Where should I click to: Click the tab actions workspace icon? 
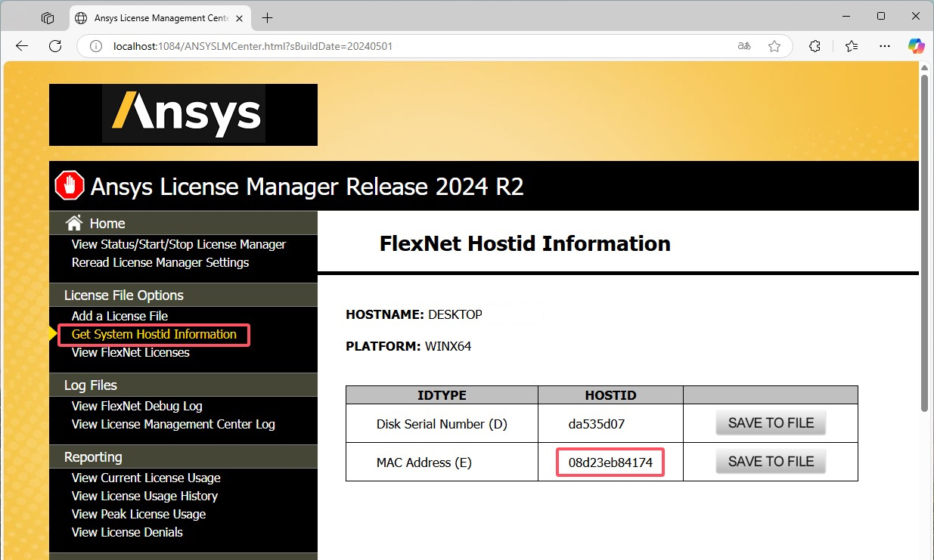(48, 17)
